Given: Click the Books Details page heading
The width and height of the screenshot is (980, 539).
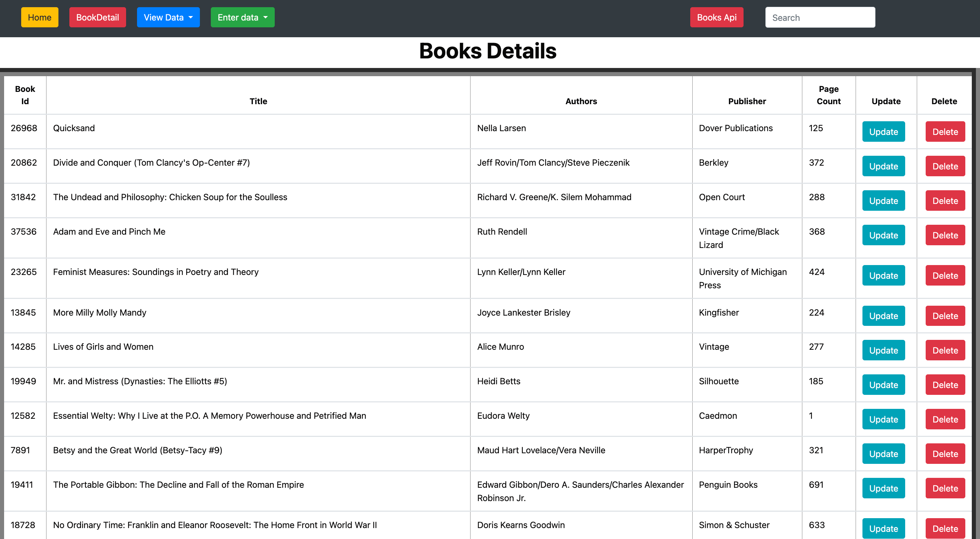Looking at the screenshot, I should coord(488,51).
